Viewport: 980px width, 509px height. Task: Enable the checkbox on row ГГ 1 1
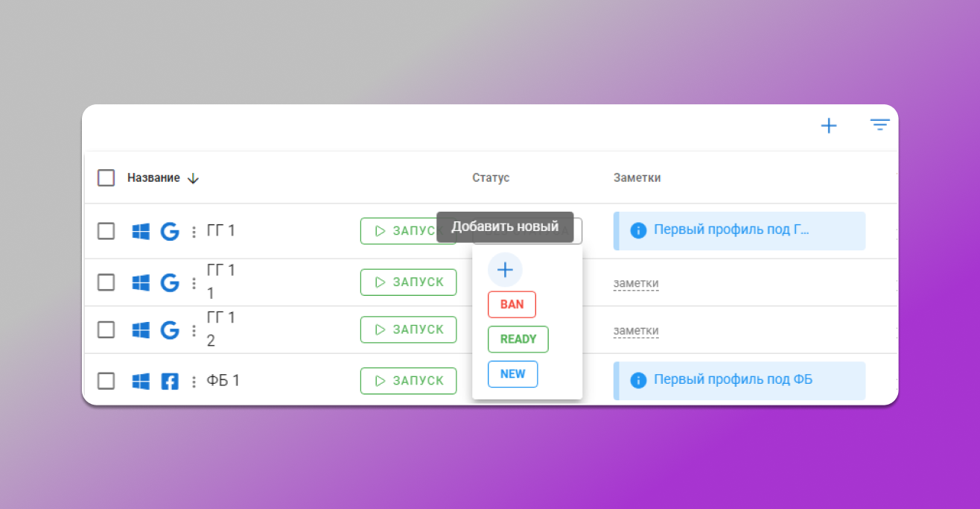pos(106,282)
